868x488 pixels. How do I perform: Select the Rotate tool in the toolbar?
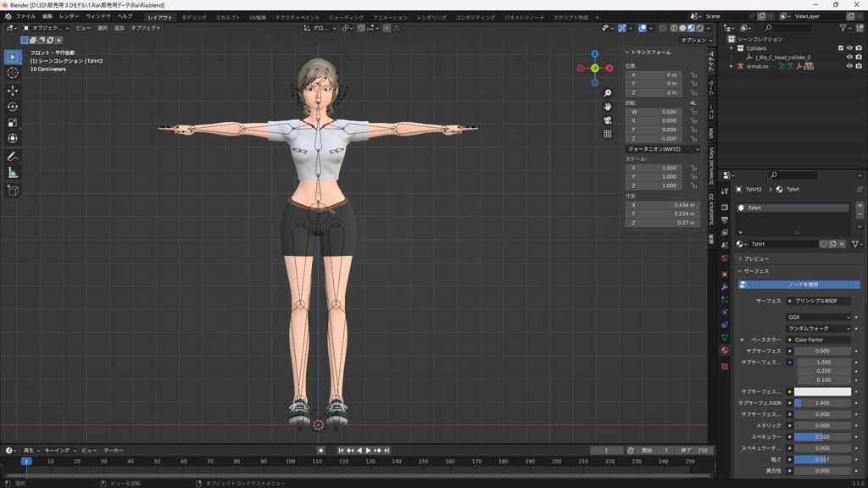pyautogui.click(x=13, y=106)
